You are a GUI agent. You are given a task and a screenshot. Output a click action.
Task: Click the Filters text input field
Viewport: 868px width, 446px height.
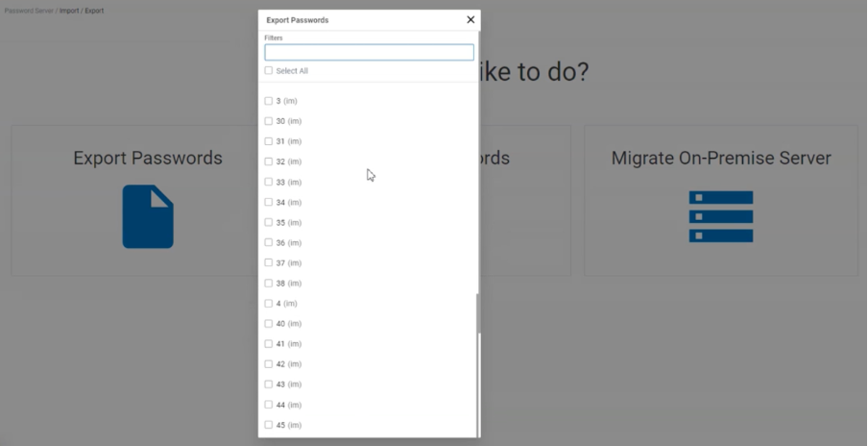coord(369,53)
